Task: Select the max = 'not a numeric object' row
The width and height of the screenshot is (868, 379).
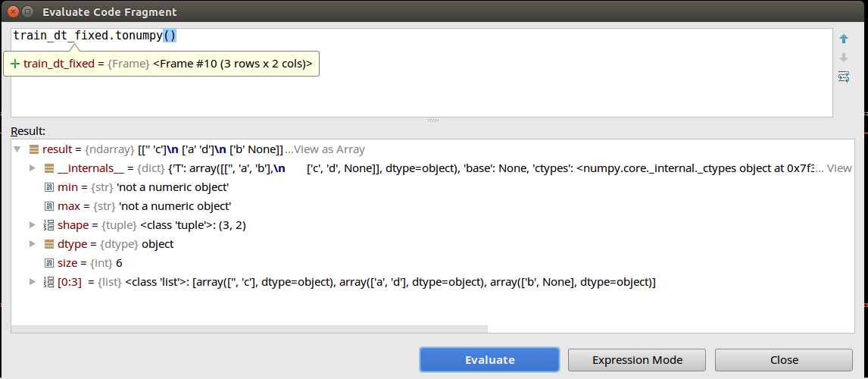Action: pos(432,206)
